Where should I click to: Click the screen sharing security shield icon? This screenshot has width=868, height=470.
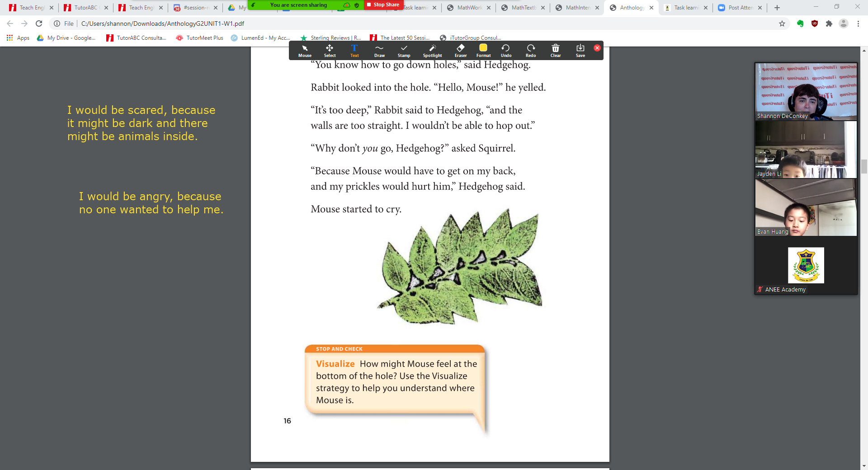point(357,5)
